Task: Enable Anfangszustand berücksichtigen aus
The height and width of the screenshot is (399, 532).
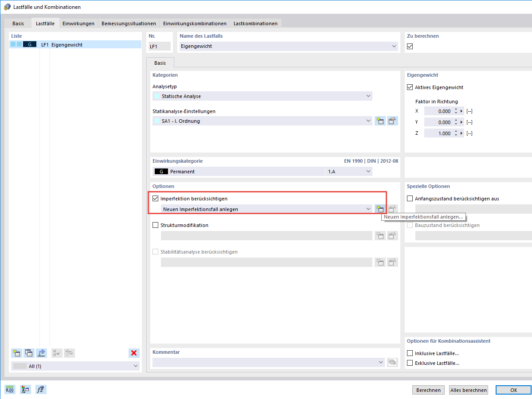Action: [410, 199]
